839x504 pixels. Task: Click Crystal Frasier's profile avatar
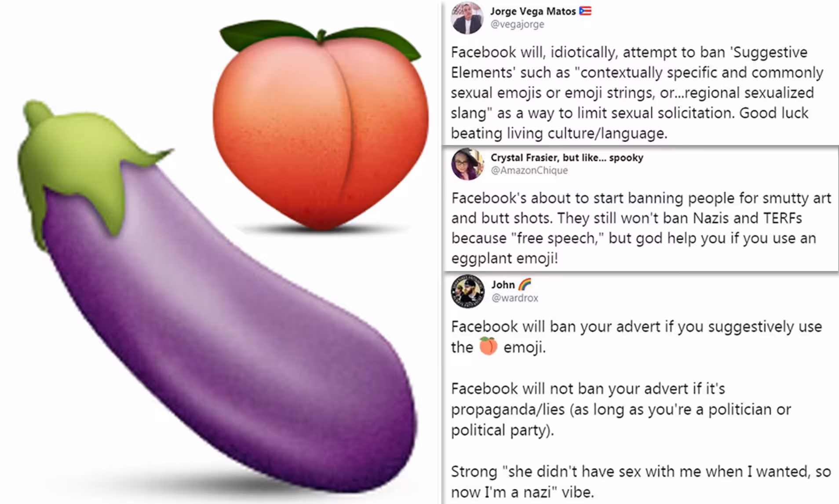pyautogui.click(x=467, y=164)
